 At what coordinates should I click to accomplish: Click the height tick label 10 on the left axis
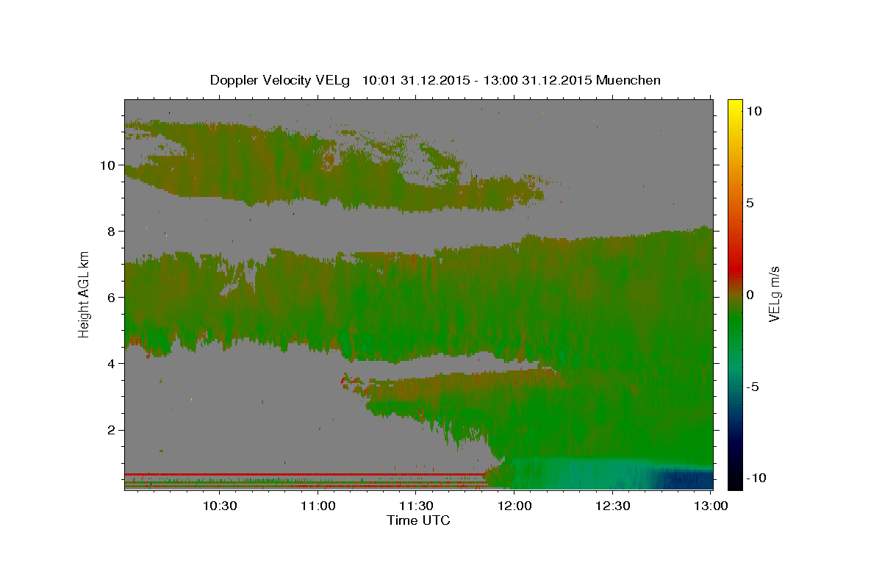click(x=107, y=165)
